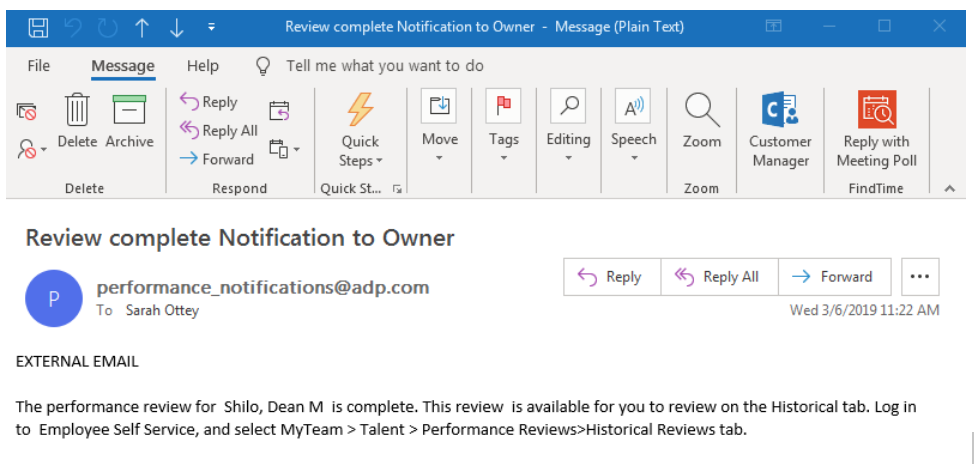The width and height of the screenshot is (974, 464).
Task: Open the Speech dropdown
Action: (x=633, y=127)
